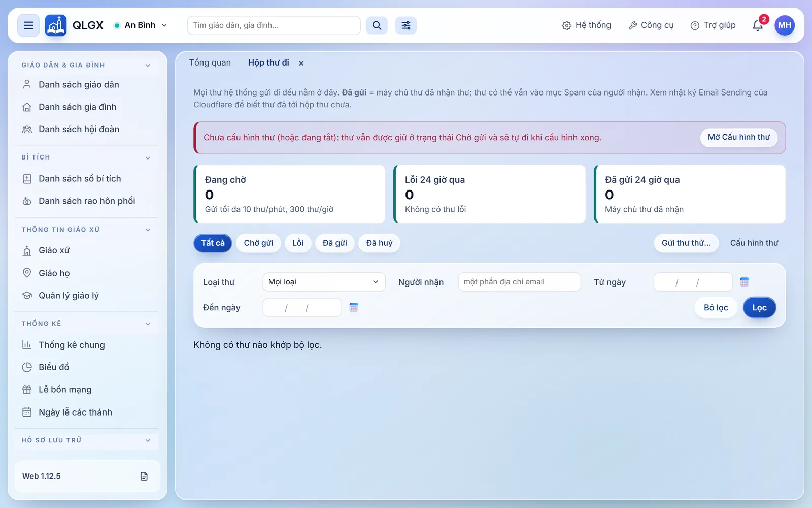
Task: Select the Tất cả filter pill
Action: [x=213, y=243]
